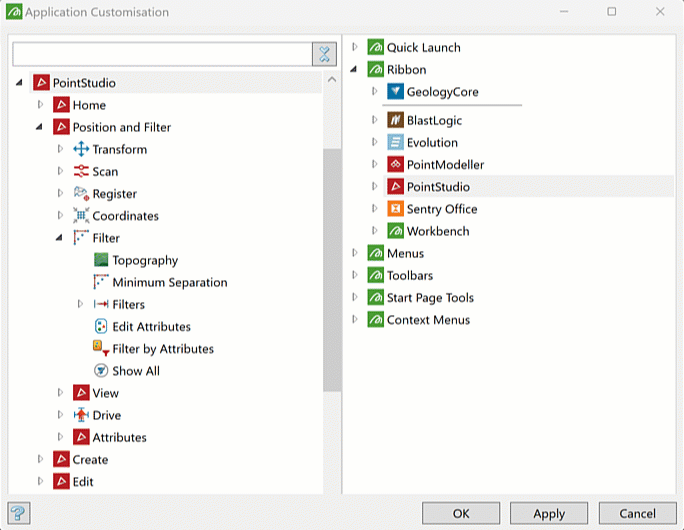Select the View tree item
This screenshot has height=530, width=684.
106,393
